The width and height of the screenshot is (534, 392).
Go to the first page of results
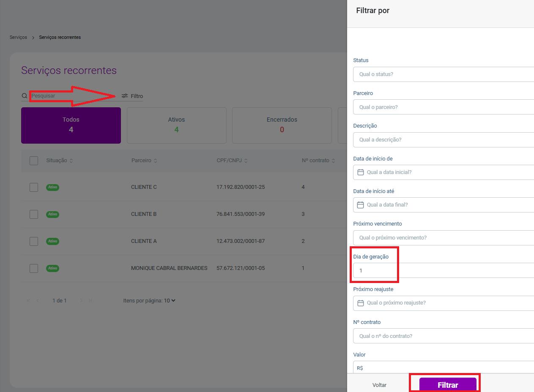(x=28, y=301)
